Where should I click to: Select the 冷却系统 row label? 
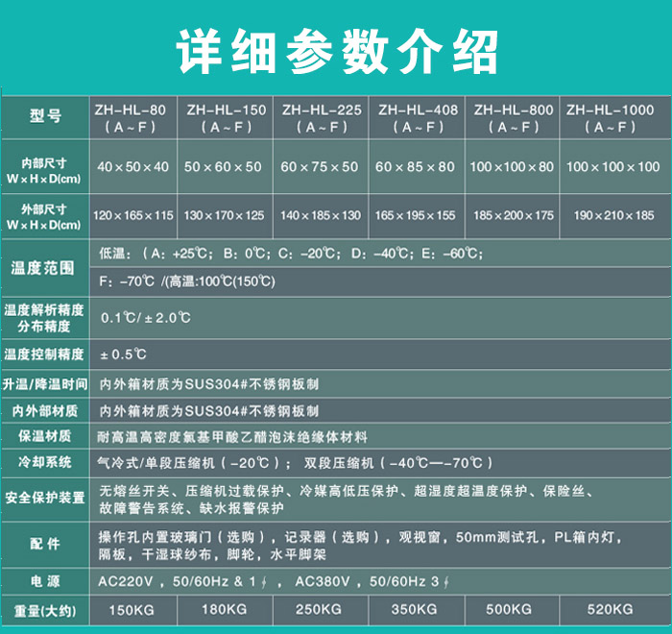(x=44, y=462)
